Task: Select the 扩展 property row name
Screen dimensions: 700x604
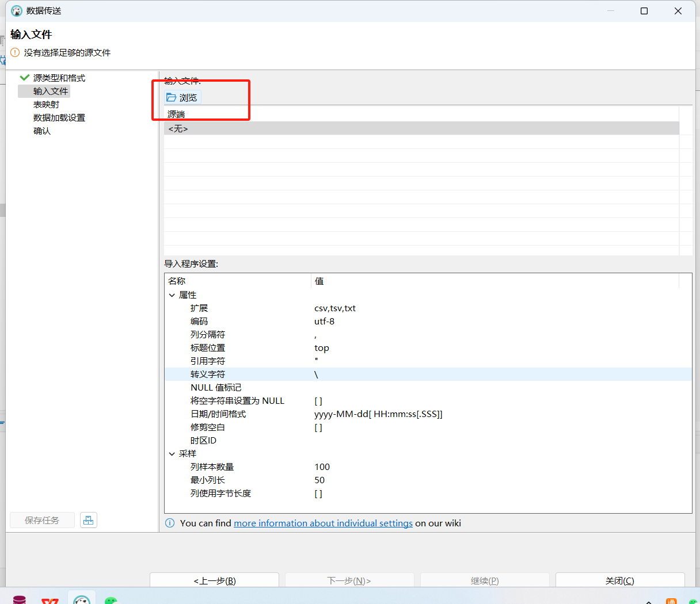Action: coord(199,308)
